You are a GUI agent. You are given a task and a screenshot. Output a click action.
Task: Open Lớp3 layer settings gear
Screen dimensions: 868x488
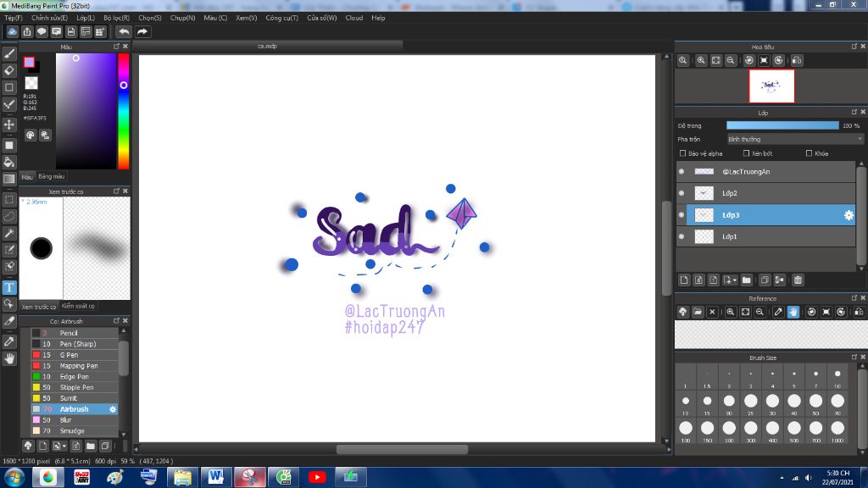(x=849, y=215)
